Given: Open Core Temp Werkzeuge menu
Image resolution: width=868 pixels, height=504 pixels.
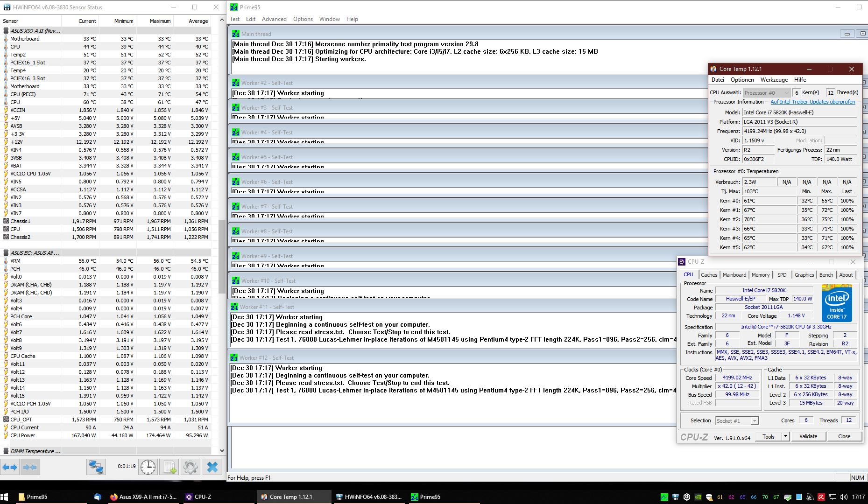Looking at the screenshot, I should [x=774, y=80].
